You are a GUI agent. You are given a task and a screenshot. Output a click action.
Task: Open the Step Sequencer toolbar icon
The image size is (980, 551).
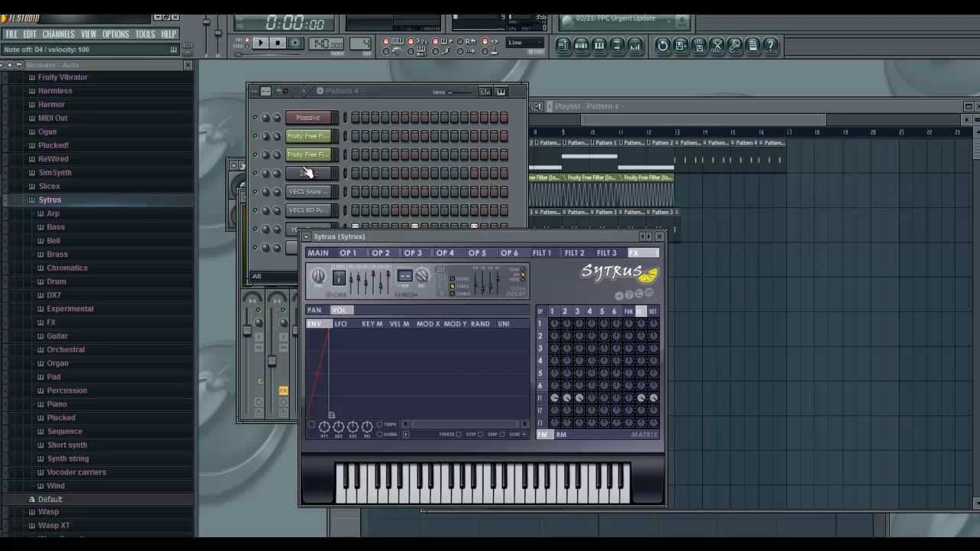581,46
